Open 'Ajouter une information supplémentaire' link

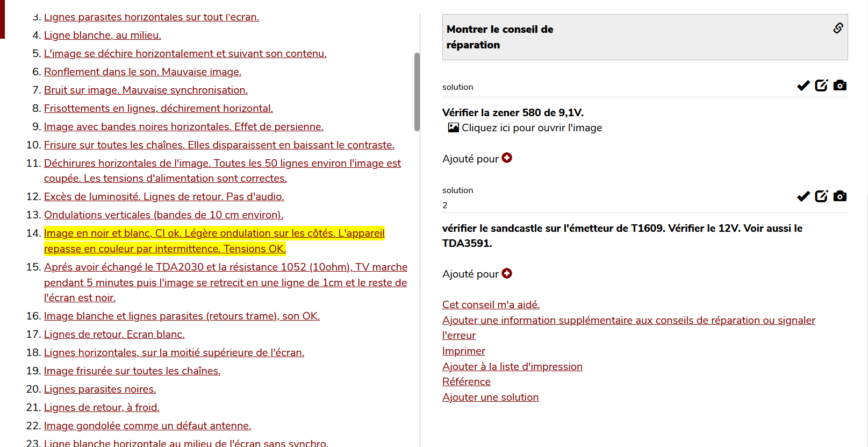(x=628, y=328)
